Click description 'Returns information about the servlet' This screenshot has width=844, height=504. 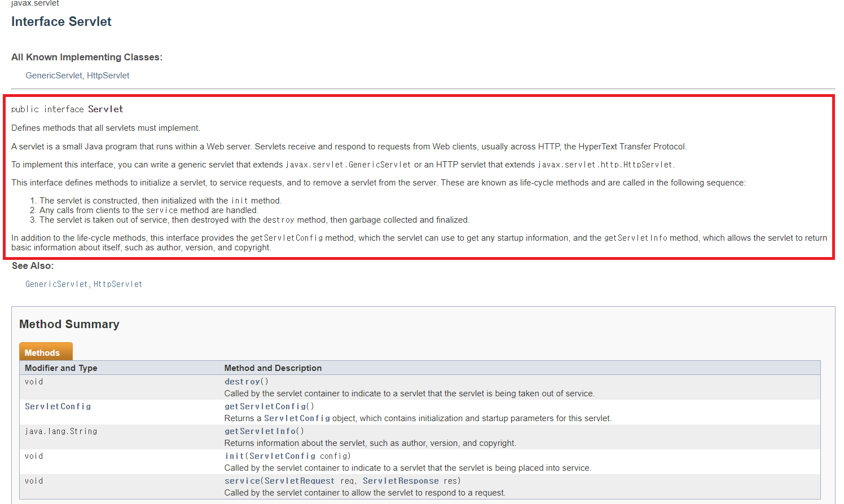pos(370,443)
